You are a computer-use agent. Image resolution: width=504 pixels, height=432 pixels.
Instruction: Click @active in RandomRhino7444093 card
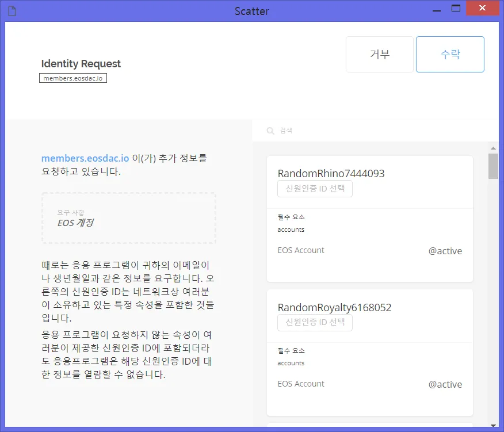tap(445, 251)
